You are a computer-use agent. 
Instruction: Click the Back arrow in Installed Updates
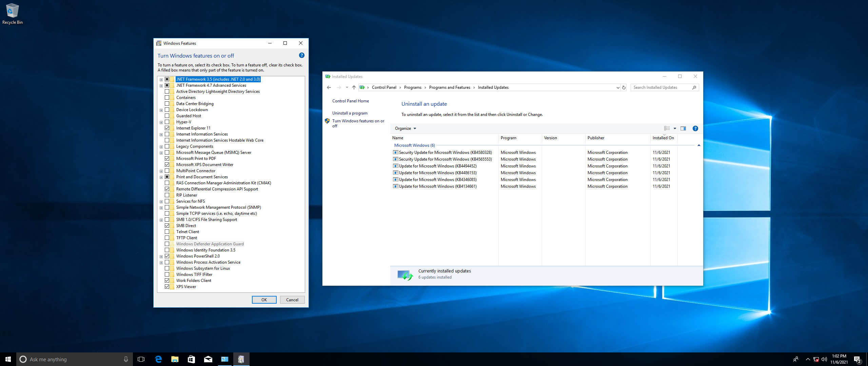(329, 87)
